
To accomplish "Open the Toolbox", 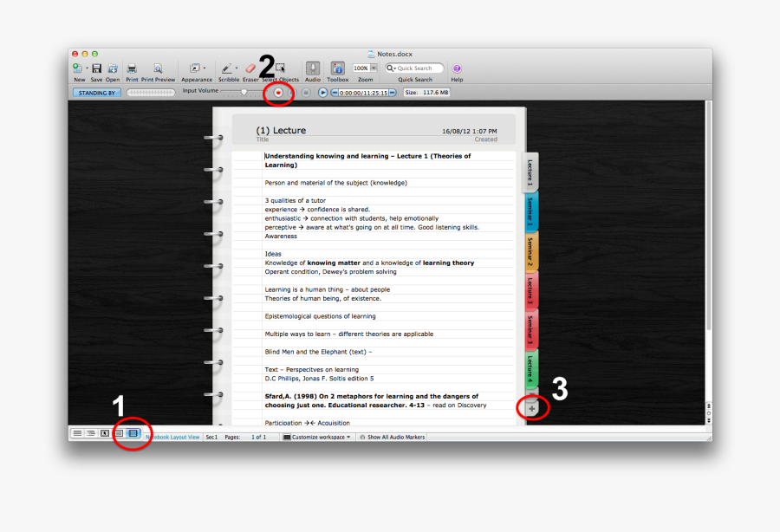I will (x=337, y=69).
